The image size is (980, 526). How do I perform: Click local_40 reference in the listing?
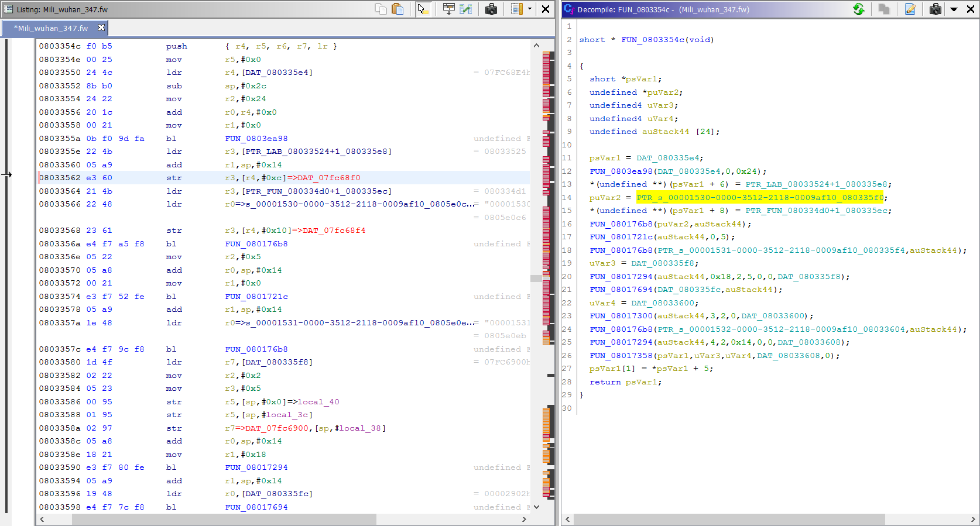click(318, 402)
